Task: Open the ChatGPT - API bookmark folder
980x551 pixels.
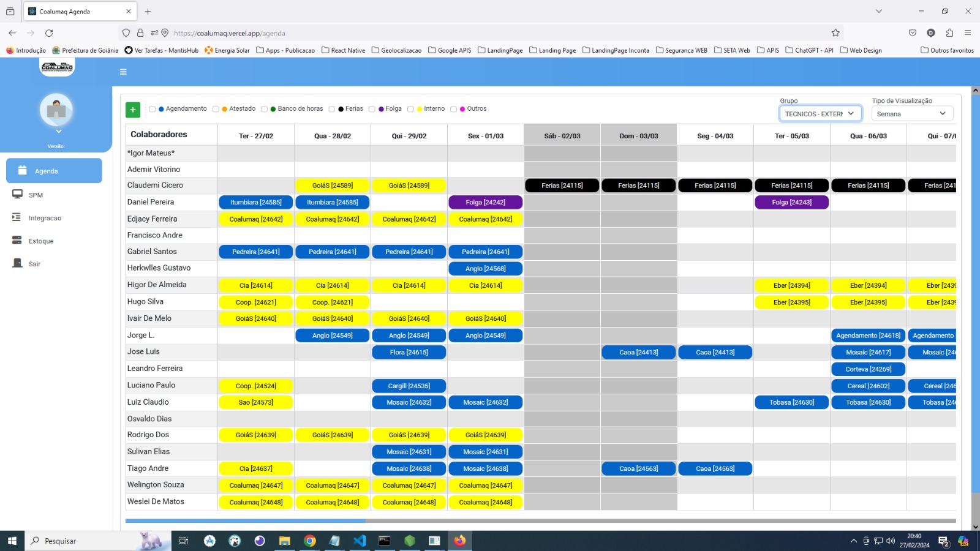Action: (809, 50)
